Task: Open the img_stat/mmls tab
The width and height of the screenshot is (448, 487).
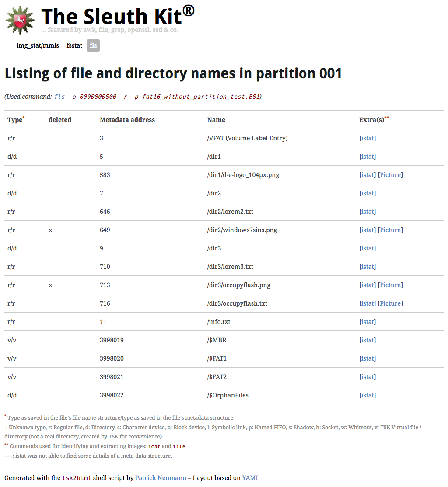Action: coord(38,45)
